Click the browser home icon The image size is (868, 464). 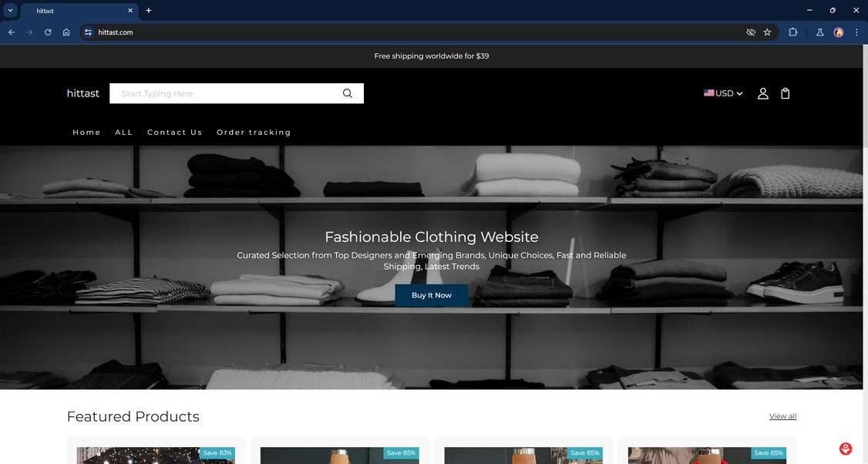(66, 32)
